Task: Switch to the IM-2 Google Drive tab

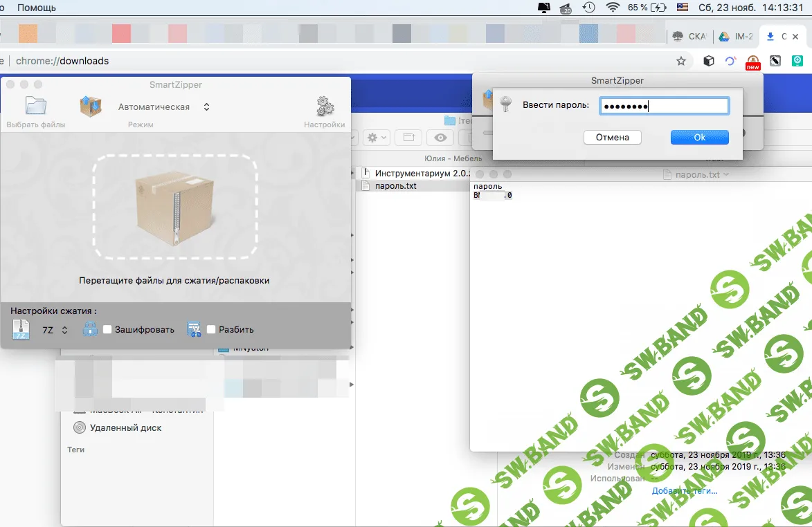Action: [735, 37]
